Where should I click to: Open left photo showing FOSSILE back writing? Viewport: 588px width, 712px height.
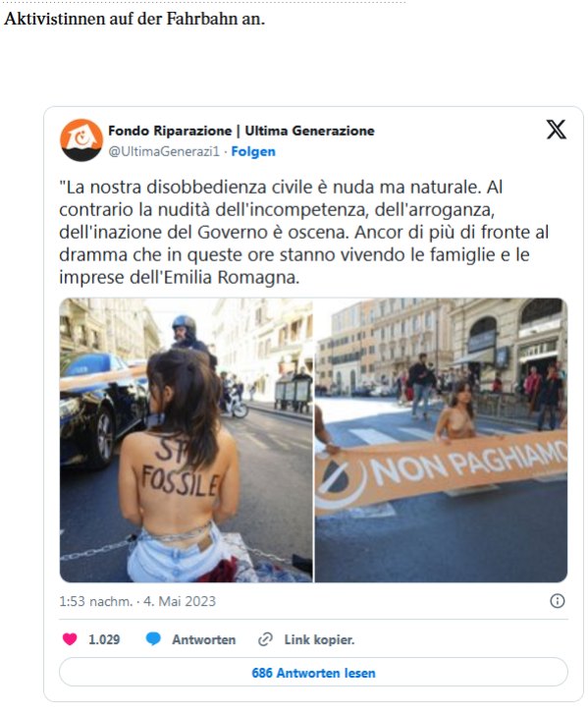[186, 440]
